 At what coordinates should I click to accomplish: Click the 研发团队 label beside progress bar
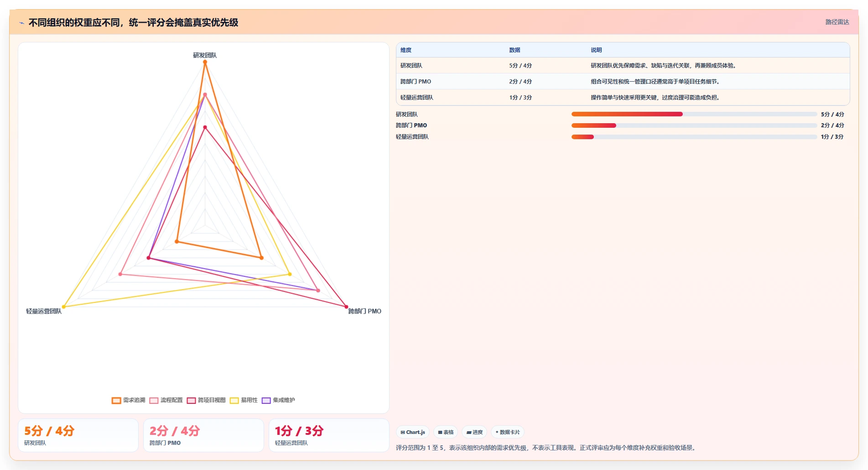pyautogui.click(x=407, y=115)
